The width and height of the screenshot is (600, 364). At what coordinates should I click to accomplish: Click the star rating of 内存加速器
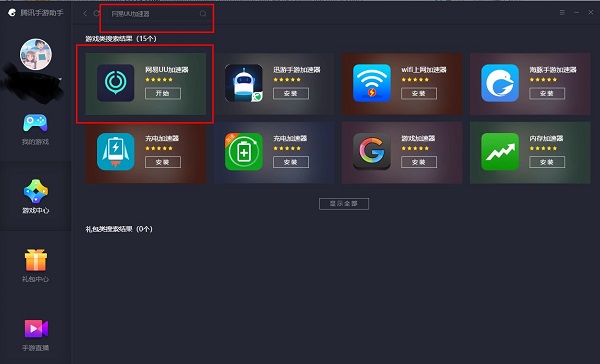point(543,148)
